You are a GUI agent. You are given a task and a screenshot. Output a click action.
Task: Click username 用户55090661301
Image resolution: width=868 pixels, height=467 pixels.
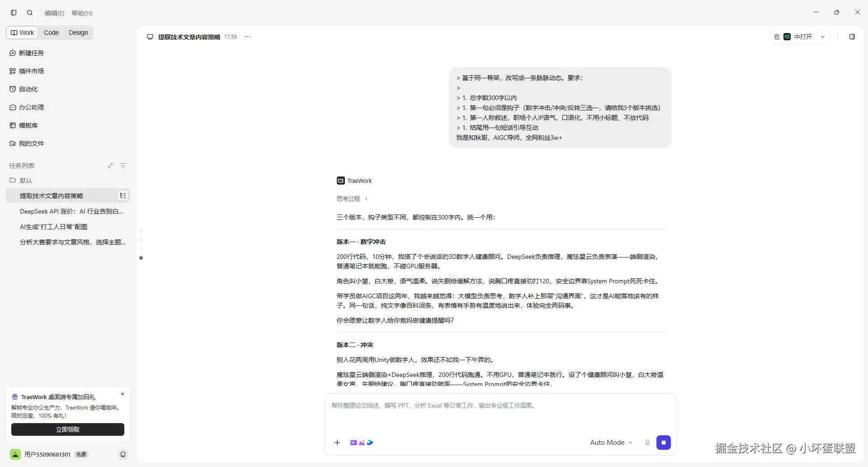(x=47, y=454)
